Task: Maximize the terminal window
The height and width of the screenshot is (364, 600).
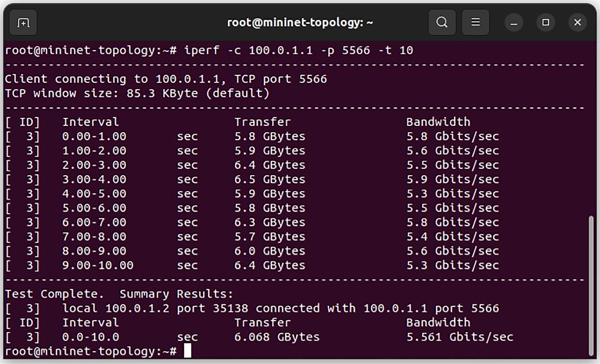Action: [546, 22]
